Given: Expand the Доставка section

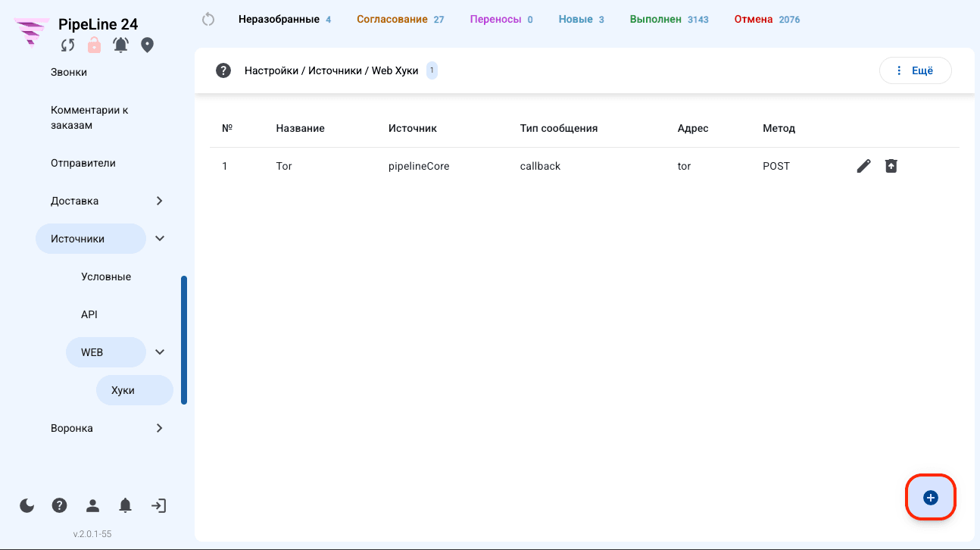Looking at the screenshot, I should click(x=159, y=201).
